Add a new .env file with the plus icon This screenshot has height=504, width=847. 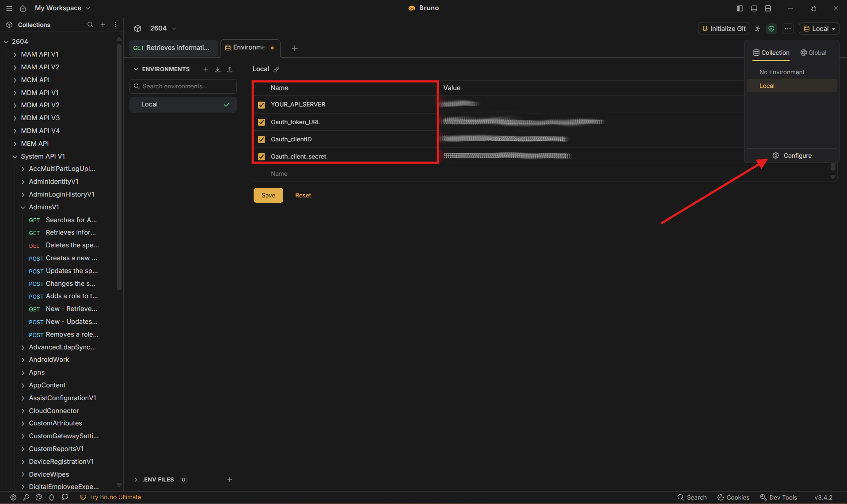229,479
